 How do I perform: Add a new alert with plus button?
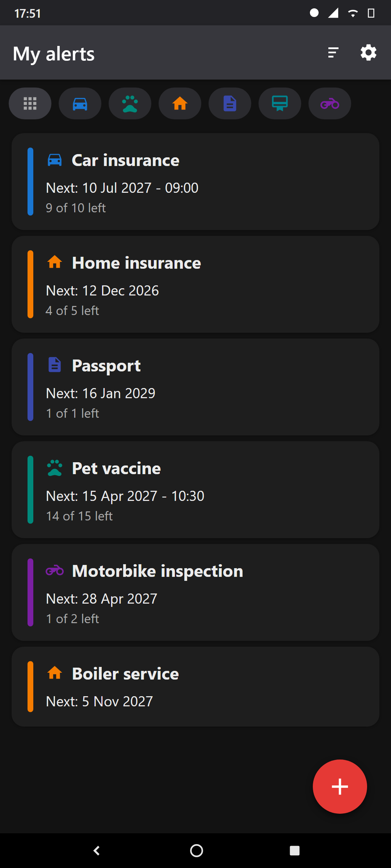pyautogui.click(x=340, y=787)
